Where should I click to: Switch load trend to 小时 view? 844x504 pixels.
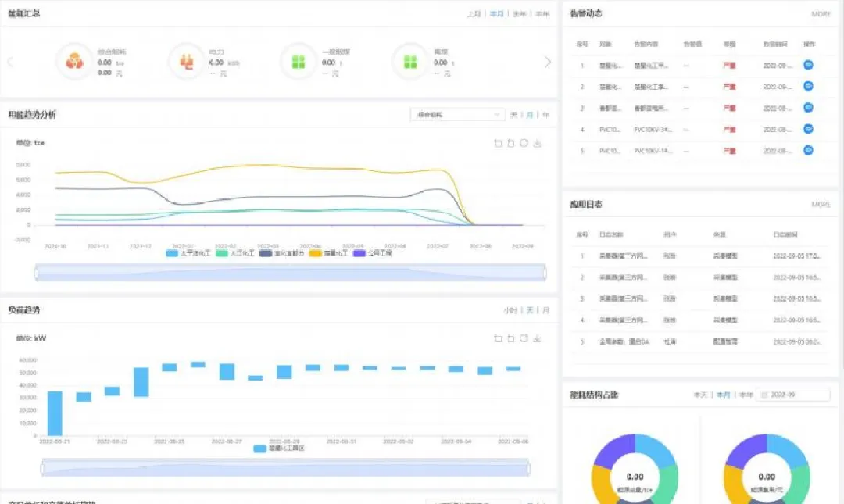[x=510, y=310]
